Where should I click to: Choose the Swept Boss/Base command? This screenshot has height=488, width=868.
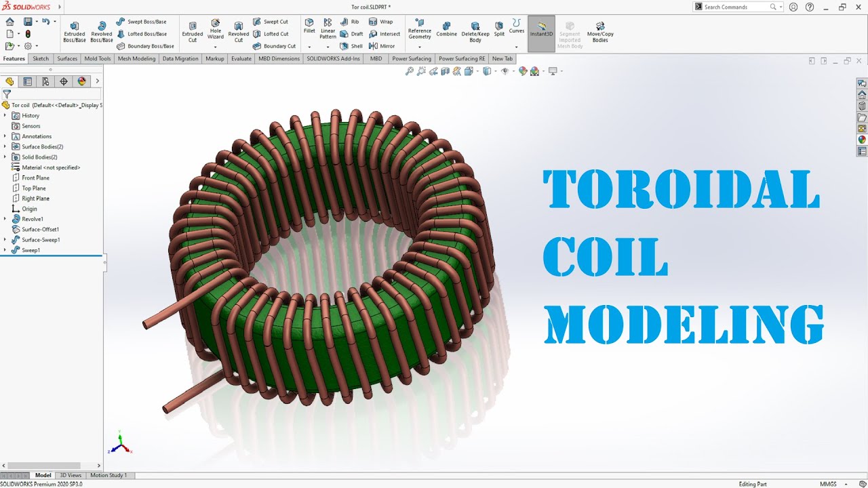click(141, 22)
